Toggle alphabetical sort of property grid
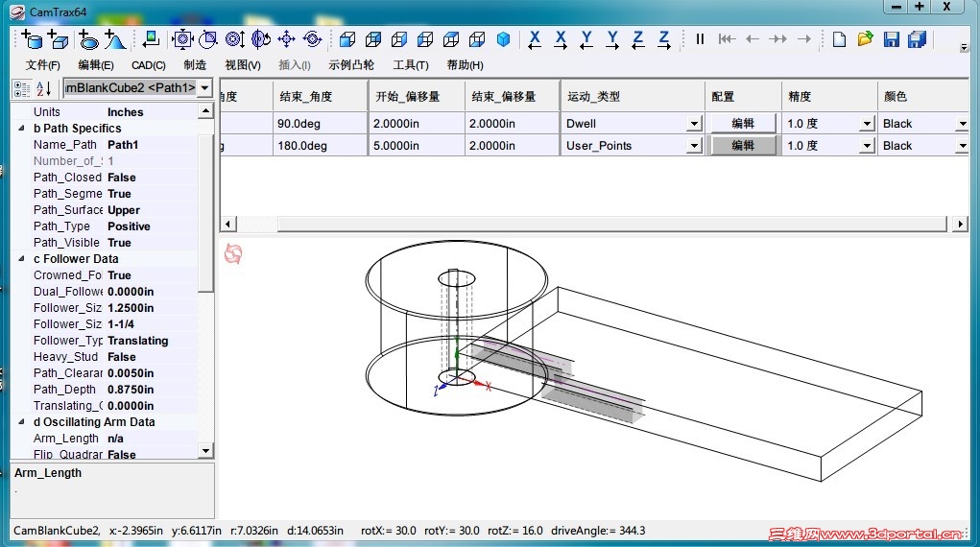The image size is (980, 547). click(x=43, y=89)
